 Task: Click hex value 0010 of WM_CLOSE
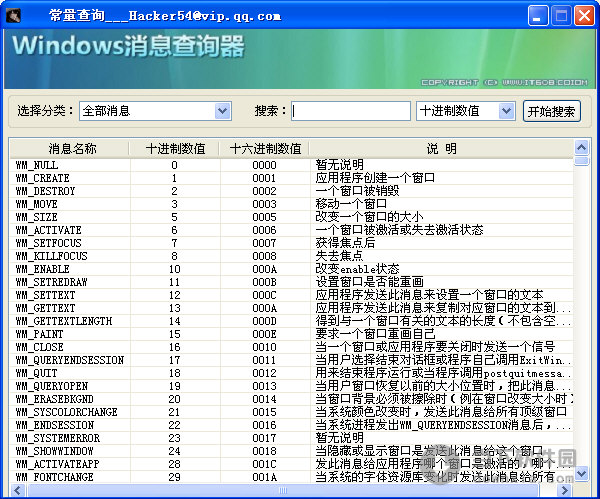click(x=264, y=347)
